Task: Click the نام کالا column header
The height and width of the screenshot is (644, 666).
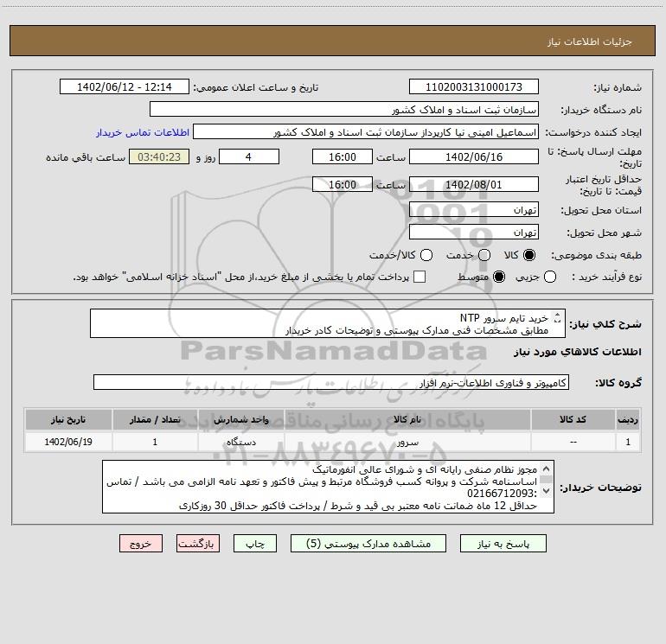Action: tap(407, 420)
